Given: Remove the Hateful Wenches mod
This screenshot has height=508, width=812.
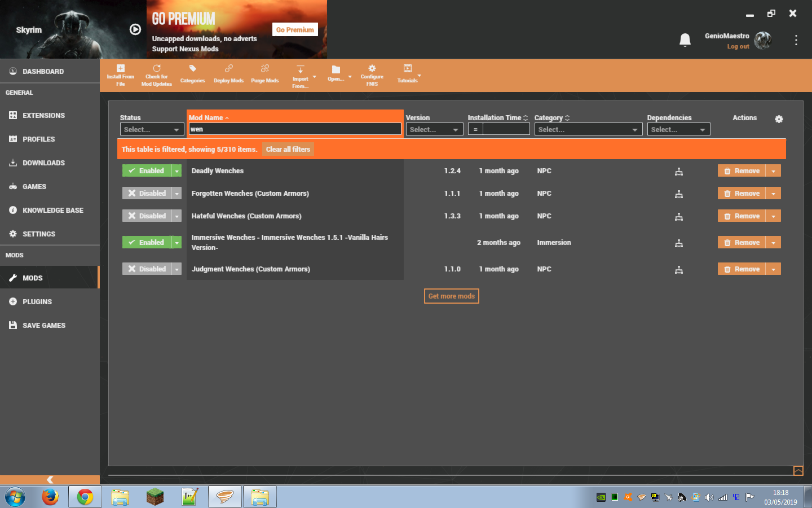Looking at the screenshot, I should coord(742,216).
